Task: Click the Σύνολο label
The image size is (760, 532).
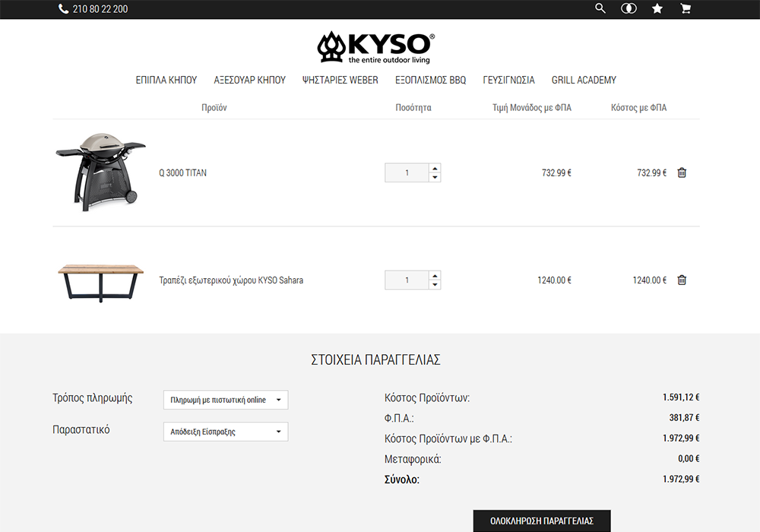Action: click(x=402, y=480)
